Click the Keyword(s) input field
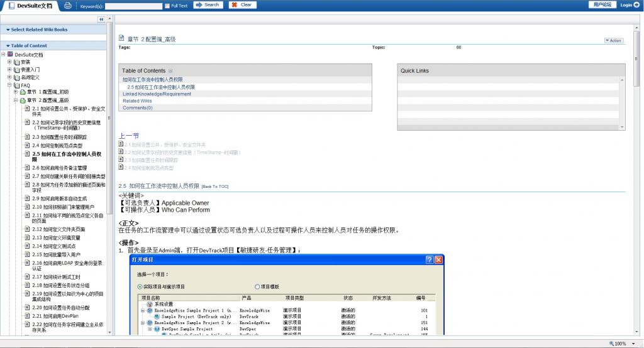Viewport: 644px width, 348px height. [133, 6]
